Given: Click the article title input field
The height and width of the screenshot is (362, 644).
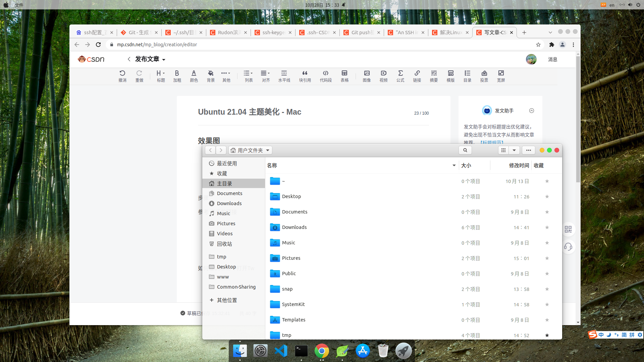Looking at the screenshot, I should [304, 112].
